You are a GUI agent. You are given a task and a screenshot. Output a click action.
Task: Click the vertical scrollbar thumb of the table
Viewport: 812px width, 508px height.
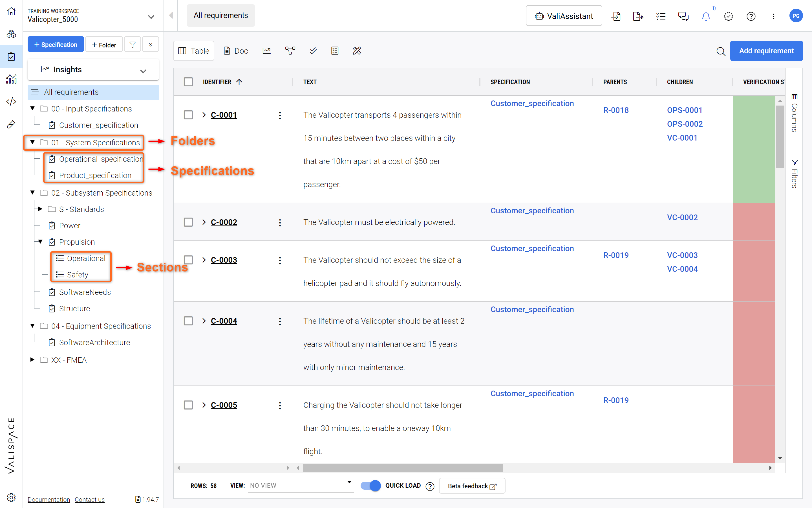pos(780,136)
